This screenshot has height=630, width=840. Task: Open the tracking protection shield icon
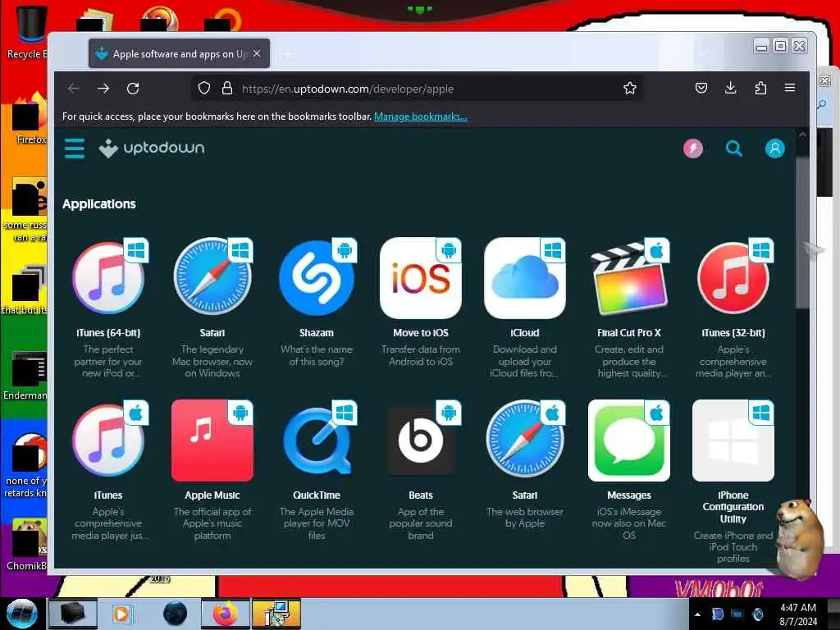coord(204,89)
